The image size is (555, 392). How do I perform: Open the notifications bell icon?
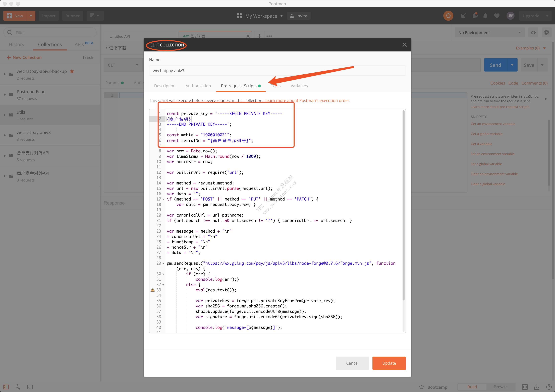485,16
